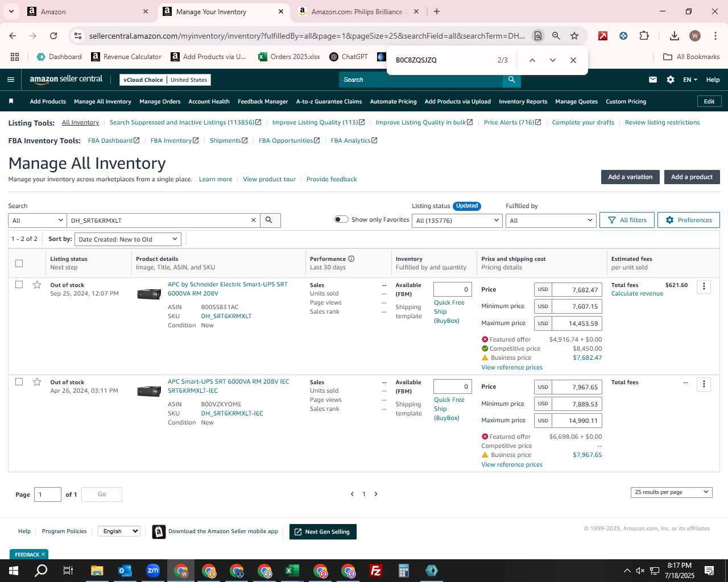Click the page number input field
Viewport: 728px width, 582px height.
[48, 494]
